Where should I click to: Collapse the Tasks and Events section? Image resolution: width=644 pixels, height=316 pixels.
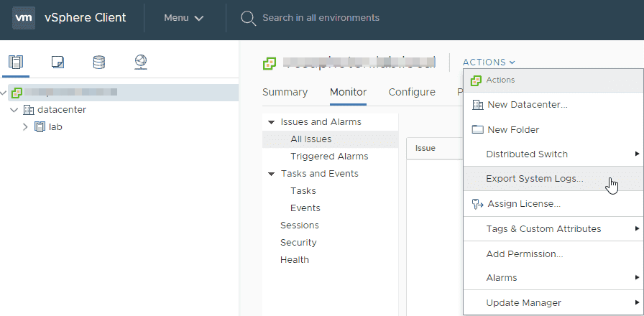(x=271, y=174)
